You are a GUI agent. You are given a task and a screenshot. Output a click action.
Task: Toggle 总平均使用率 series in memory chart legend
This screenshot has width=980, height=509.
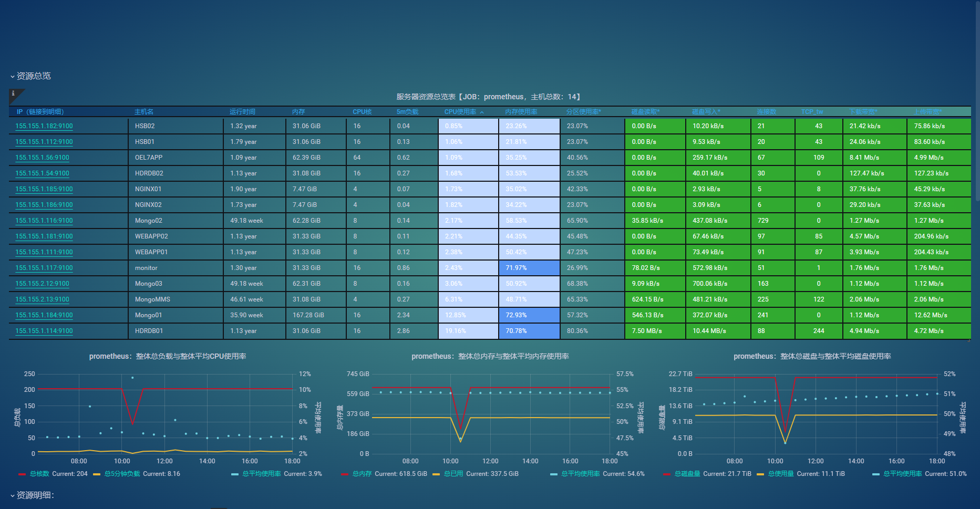pyautogui.click(x=581, y=474)
